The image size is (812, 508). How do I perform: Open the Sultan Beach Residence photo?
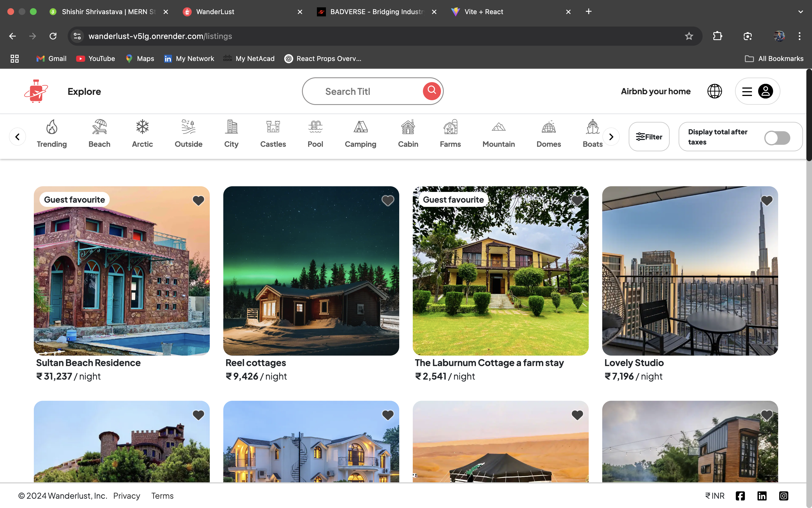pos(122,271)
